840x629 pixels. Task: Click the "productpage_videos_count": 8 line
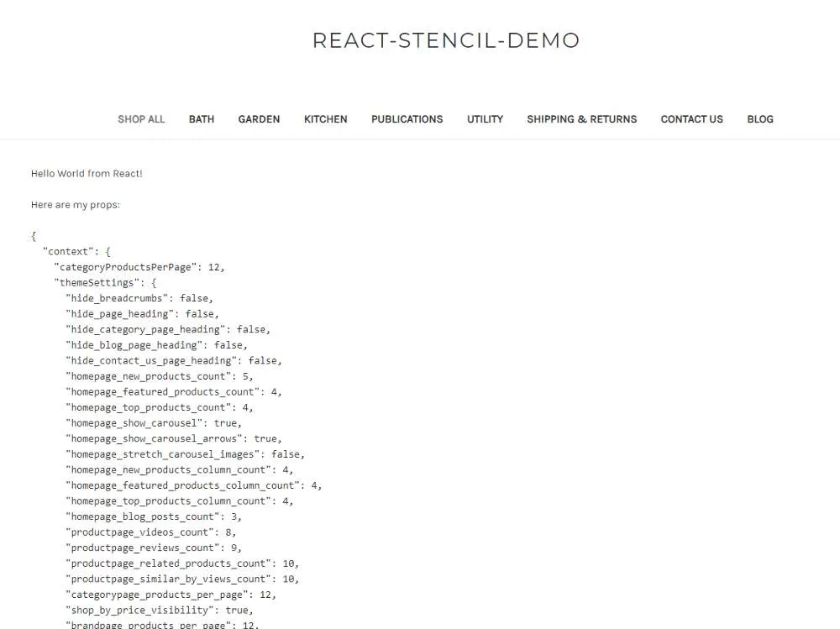click(150, 532)
